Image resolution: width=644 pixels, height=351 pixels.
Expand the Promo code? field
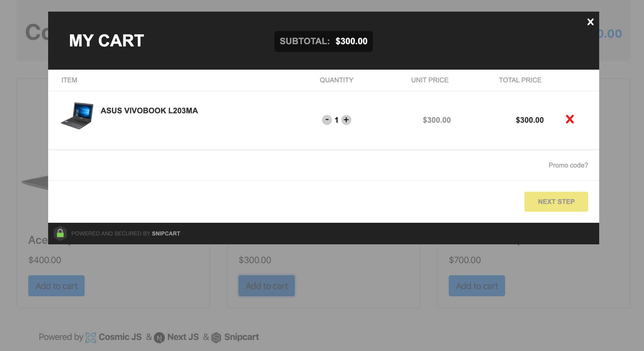tap(569, 165)
